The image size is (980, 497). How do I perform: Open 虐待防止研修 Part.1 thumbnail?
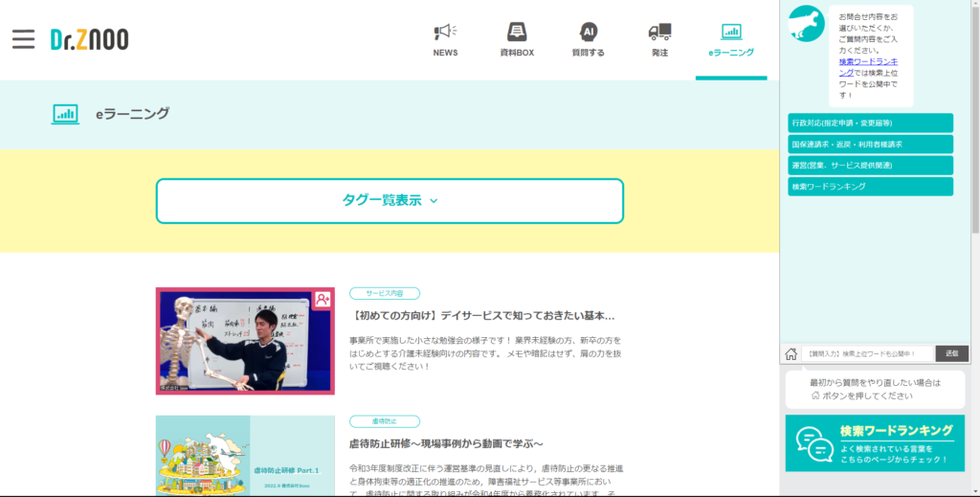(245, 456)
